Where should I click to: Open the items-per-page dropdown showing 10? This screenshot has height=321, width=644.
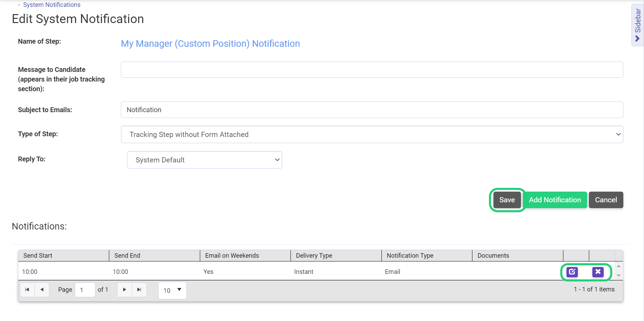(172, 290)
